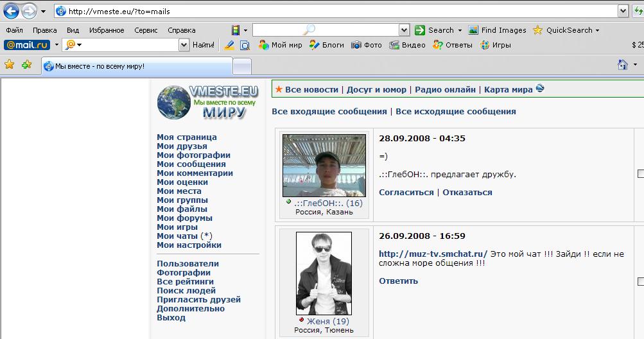Click the Home page icon
The height and width of the screenshot is (339, 644).
click(622, 65)
